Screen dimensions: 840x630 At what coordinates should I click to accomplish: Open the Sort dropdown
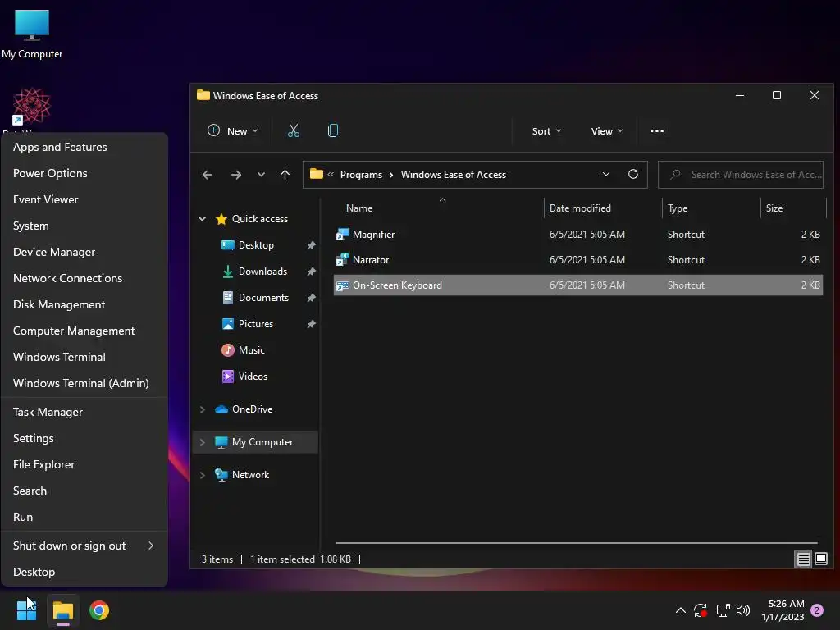coord(546,130)
